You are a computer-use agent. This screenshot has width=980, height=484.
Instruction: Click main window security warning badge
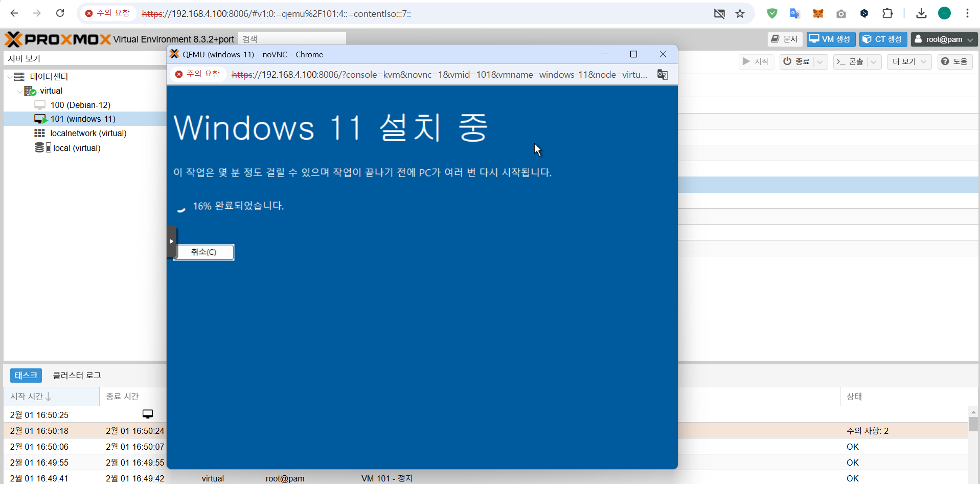click(108, 13)
